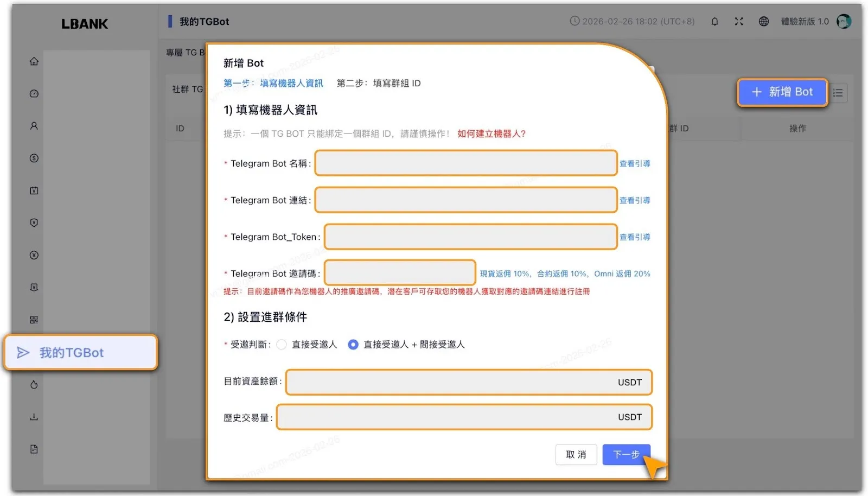This screenshot has height=496, width=868.
Task: Switch to 第二步: 填寫群組 ID step
Action: tap(379, 83)
